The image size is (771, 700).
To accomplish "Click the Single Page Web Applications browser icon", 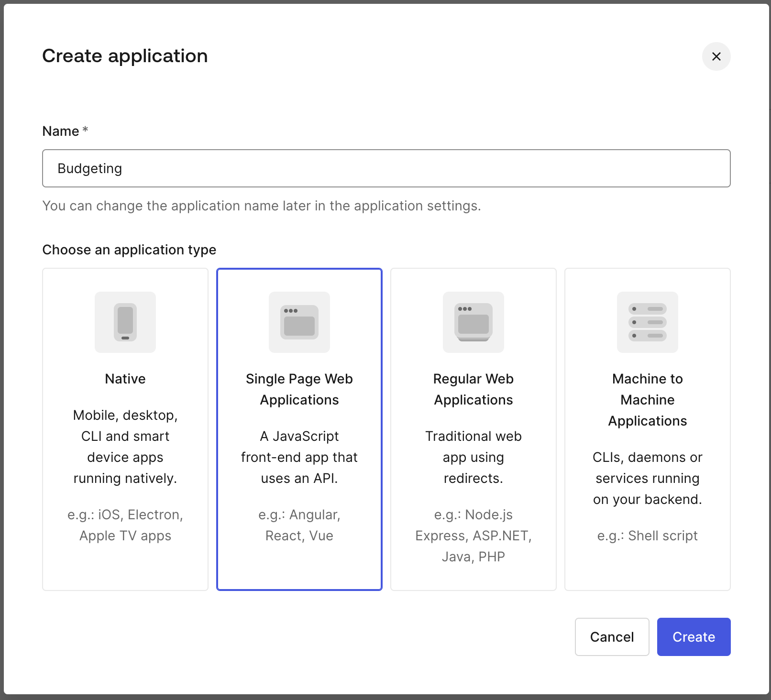I will tap(299, 322).
